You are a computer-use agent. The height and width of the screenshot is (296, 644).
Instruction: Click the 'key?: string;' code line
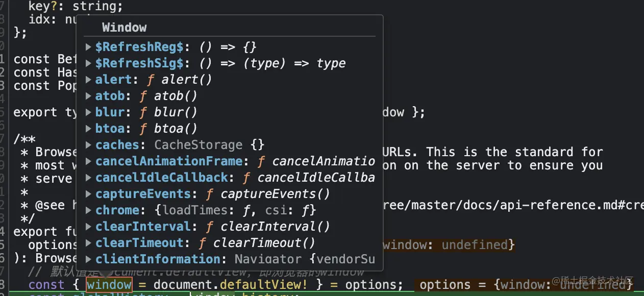coord(76,7)
